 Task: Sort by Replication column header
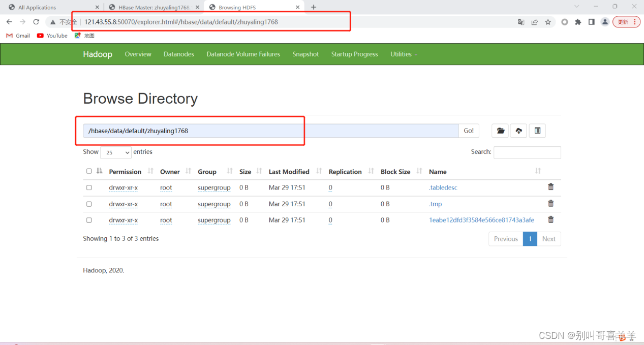click(345, 172)
